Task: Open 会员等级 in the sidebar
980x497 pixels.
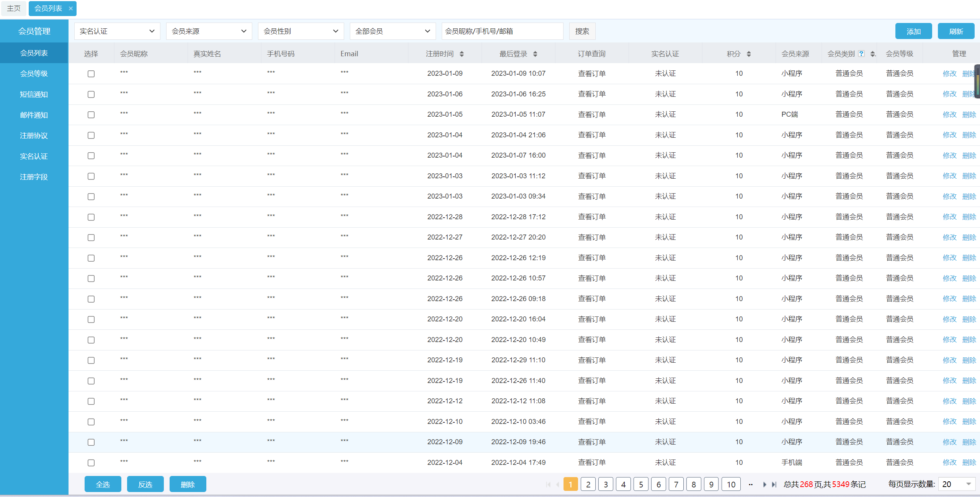Action: [x=34, y=73]
